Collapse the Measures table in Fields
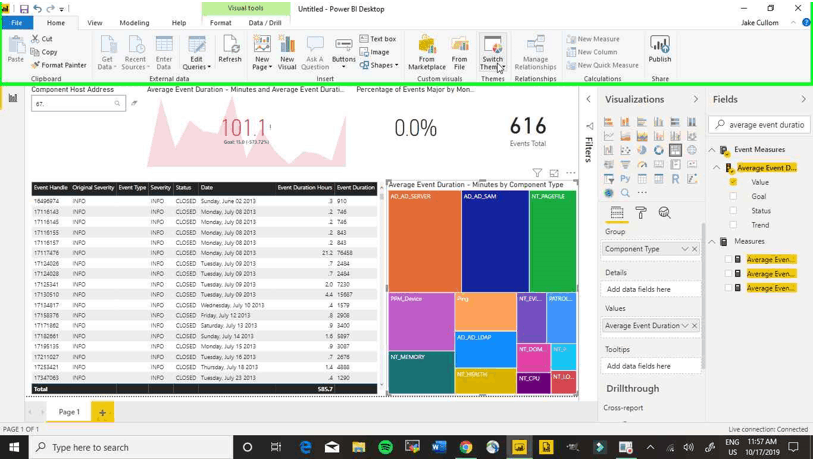The width and height of the screenshot is (815, 460). coord(712,242)
